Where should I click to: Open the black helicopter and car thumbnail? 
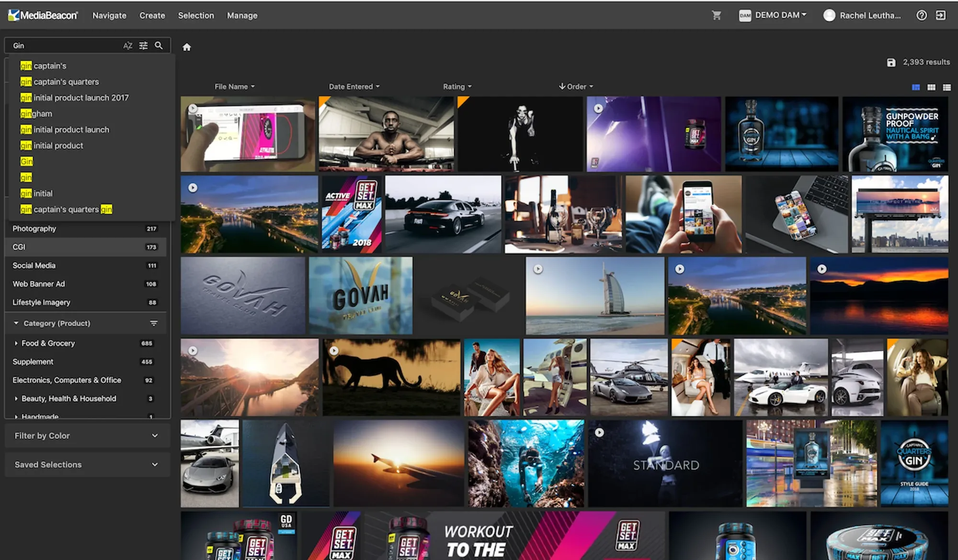click(x=629, y=377)
